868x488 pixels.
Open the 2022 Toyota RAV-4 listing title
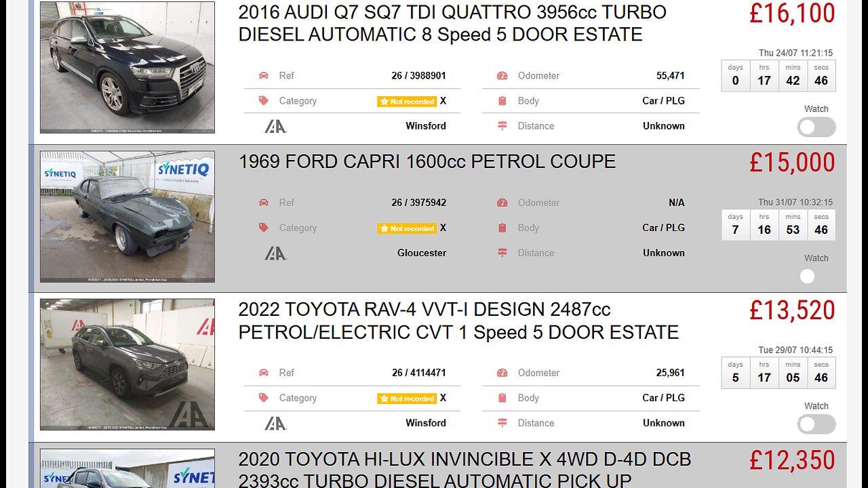pos(458,321)
